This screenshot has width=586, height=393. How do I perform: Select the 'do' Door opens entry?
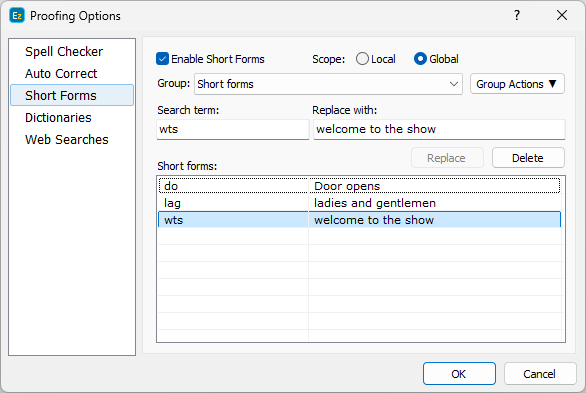tap(360, 186)
